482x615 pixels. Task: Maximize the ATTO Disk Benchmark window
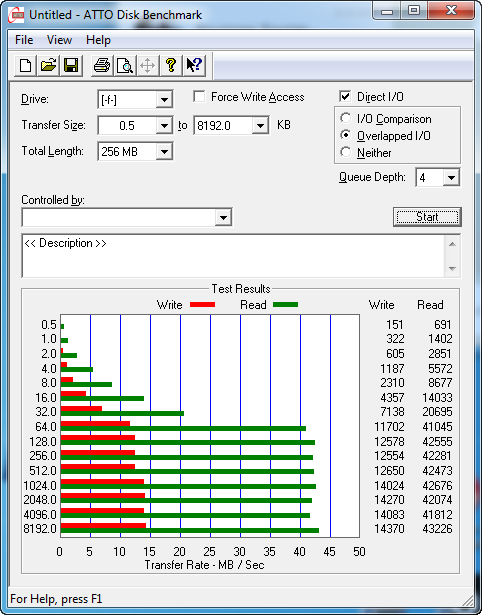tap(414, 11)
